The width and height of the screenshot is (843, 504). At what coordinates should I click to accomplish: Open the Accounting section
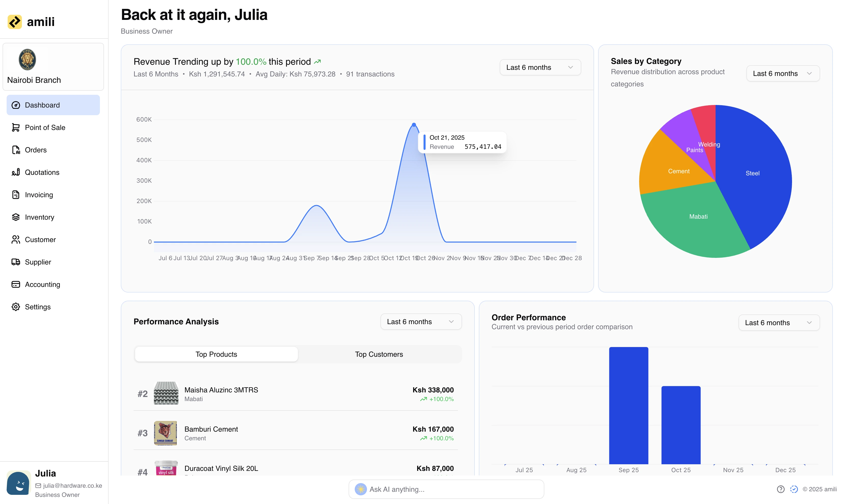click(x=43, y=284)
